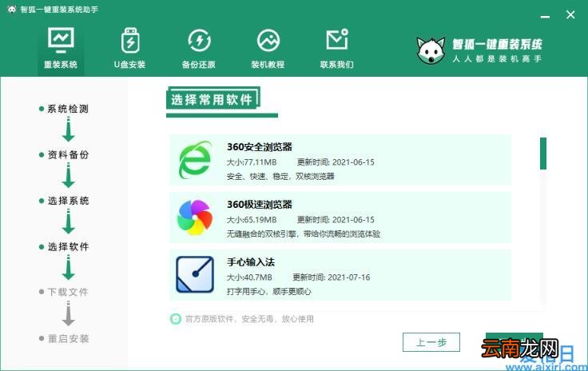The width and height of the screenshot is (588, 371).
Task: Click 大小:65.19MB text
Action: 252,220
